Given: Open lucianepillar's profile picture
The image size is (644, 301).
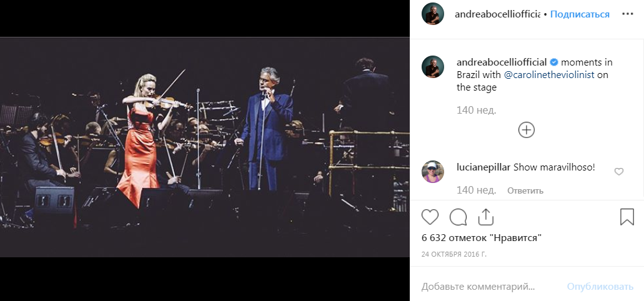Looking at the screenshot, I should point(433,171).
